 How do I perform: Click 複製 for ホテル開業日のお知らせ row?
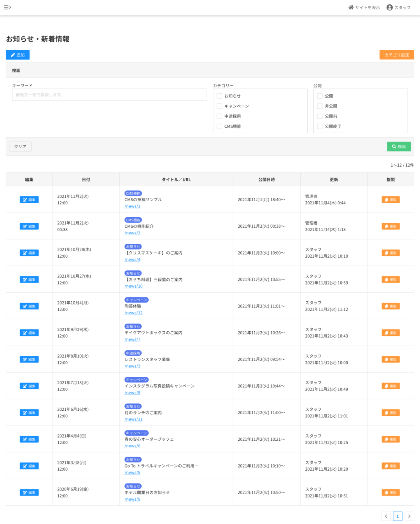tap(390, 493)
